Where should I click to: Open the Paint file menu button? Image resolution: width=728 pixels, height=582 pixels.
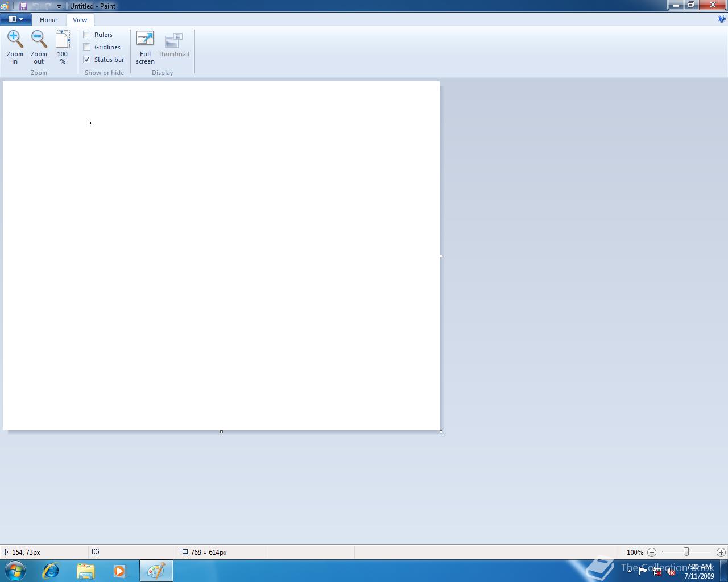[15, 19]
